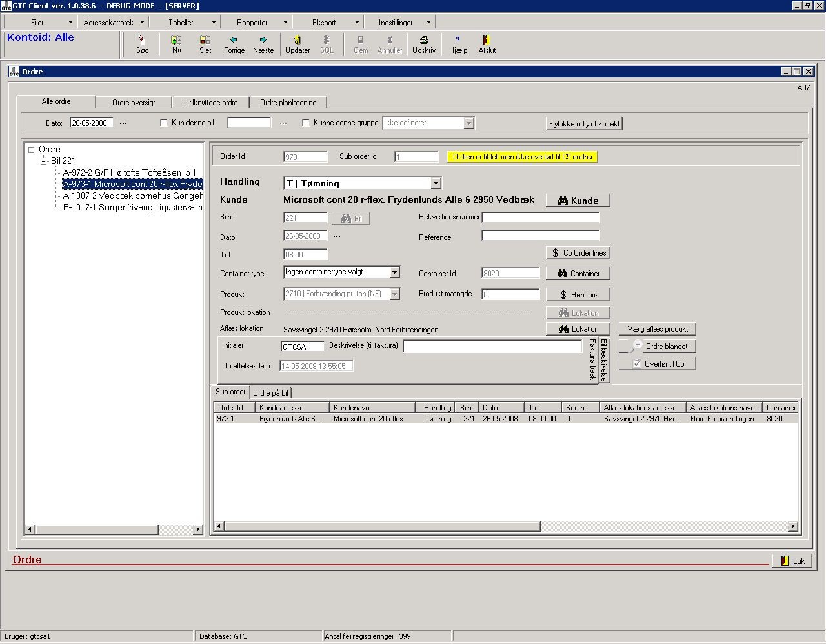Switch to the Ordre planlægning tab
This screenshot has width=826, height=644.
coord(288,103)
